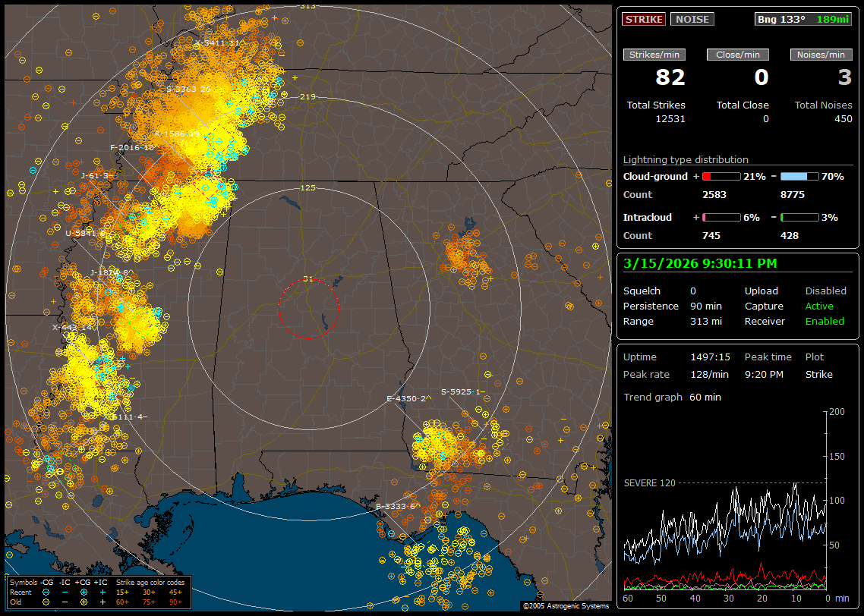This screenshot has width=864, height=616.
Task: Select storm cell label F-2016-10
Action: point(132,147)
